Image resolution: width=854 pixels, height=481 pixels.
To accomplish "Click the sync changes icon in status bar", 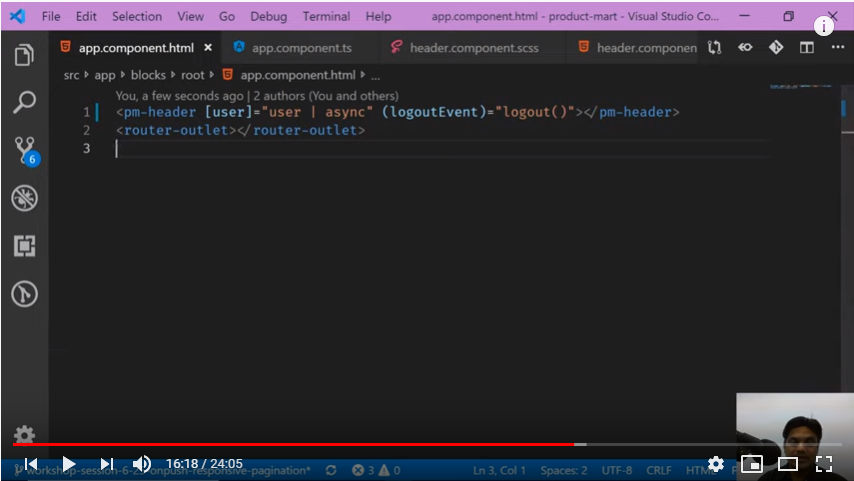I will 331,470.
